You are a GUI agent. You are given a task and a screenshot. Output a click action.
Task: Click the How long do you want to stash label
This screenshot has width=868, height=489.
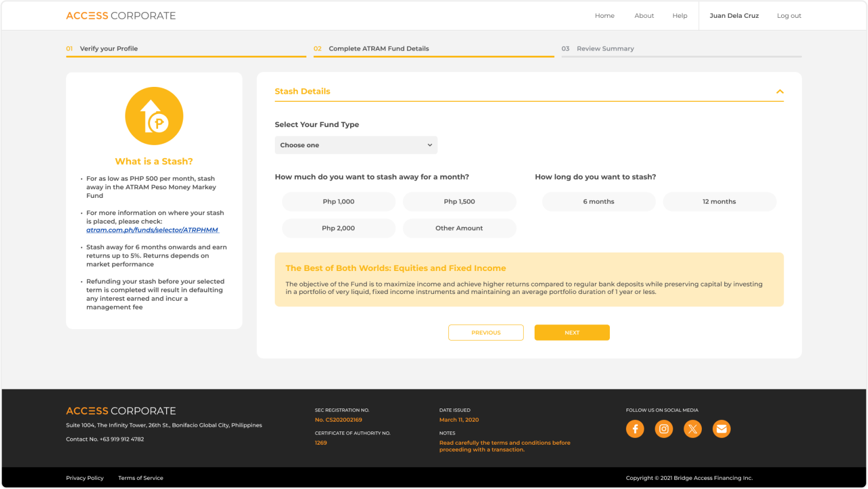click(x=596, y=177)
